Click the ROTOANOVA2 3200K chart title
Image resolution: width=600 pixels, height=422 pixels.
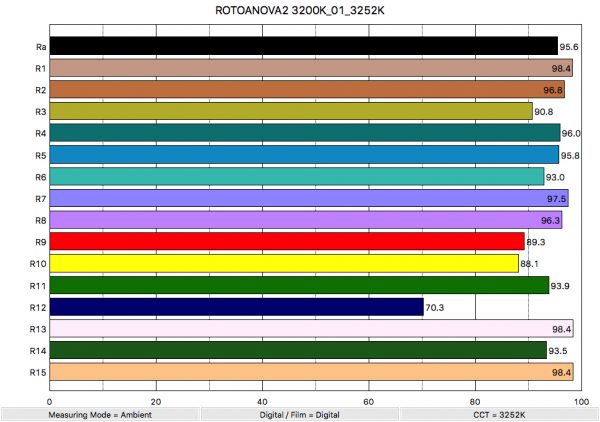(x=300, y=10)
